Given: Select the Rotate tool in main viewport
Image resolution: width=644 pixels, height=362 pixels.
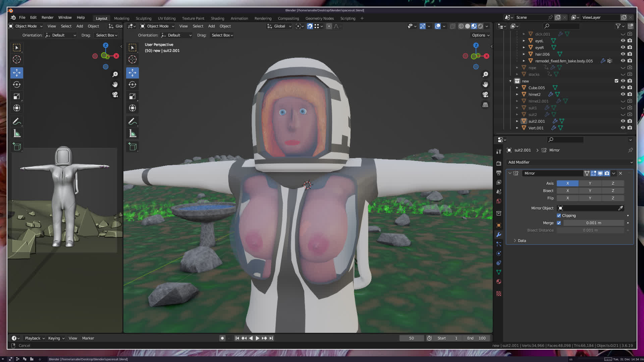Looking at the screenshot, I should click(x=132, y=84).
